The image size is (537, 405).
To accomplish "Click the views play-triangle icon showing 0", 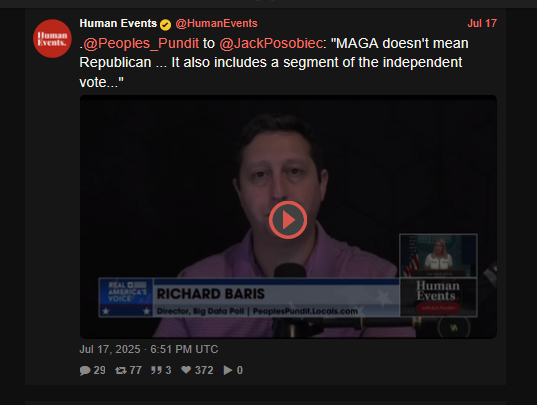I will [x=228, y=370].
